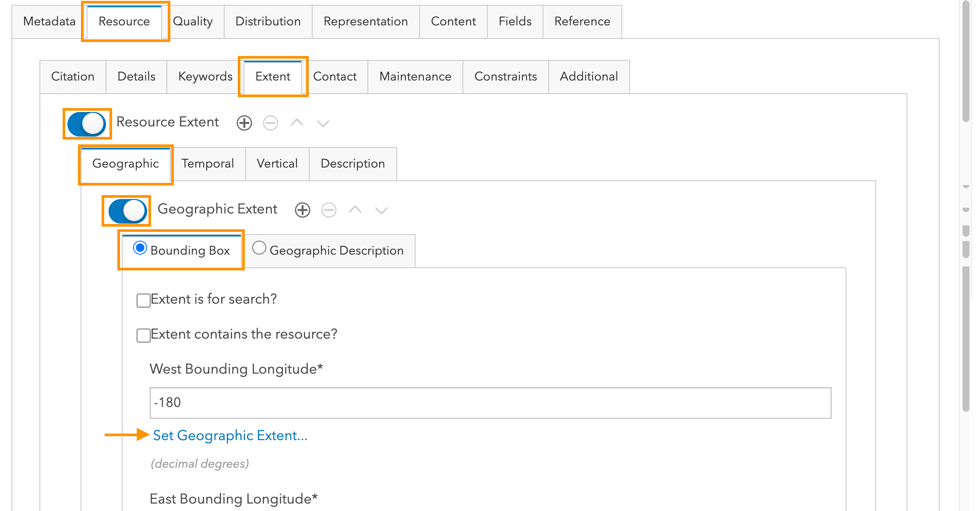
Task: Switch to the Quality tab
Action: coord(193,21)
